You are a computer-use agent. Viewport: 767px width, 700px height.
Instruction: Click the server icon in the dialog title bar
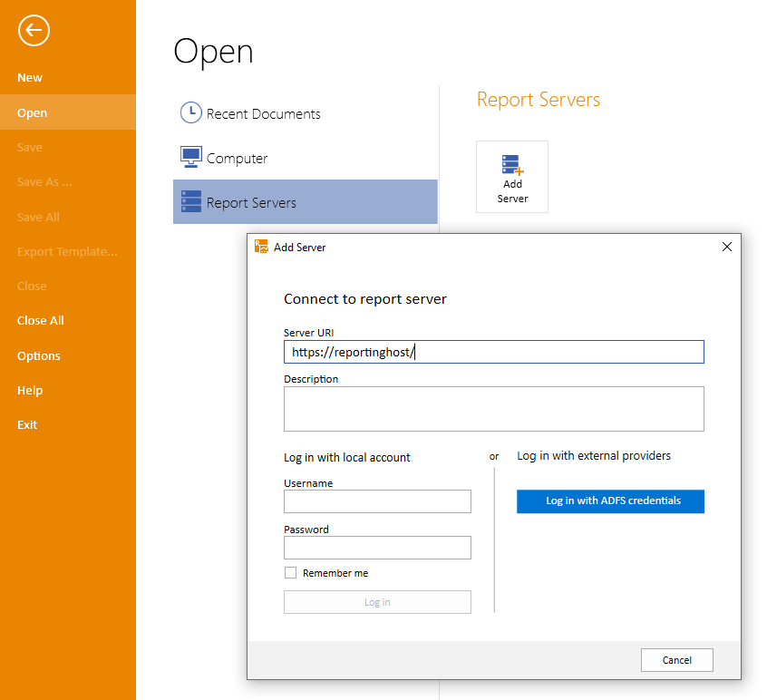[261, 246]
